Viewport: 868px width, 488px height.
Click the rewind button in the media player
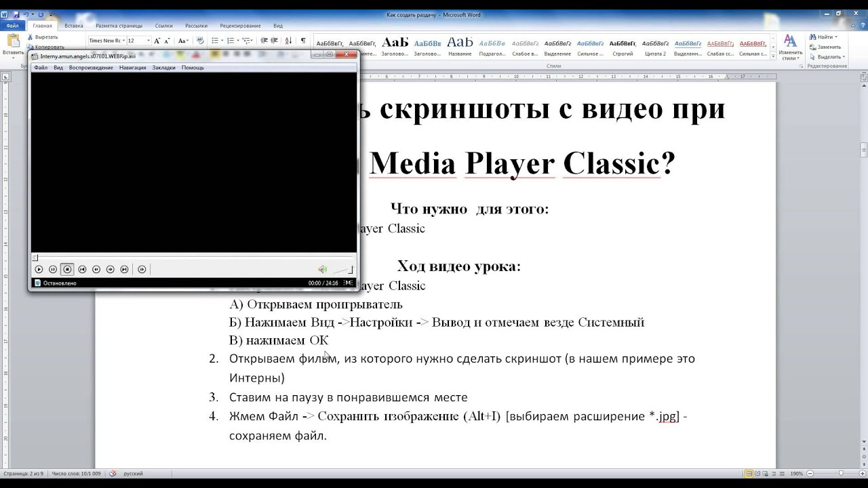click(96, 269)
